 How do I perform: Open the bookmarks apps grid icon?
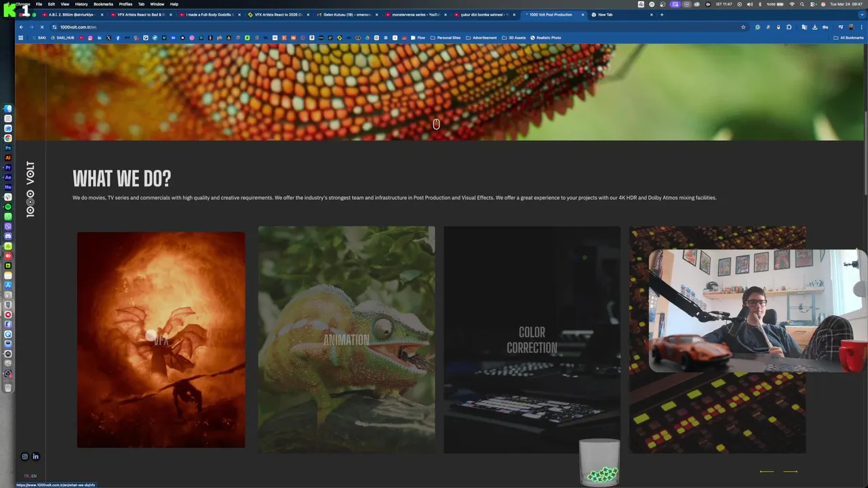pos(20,38)
